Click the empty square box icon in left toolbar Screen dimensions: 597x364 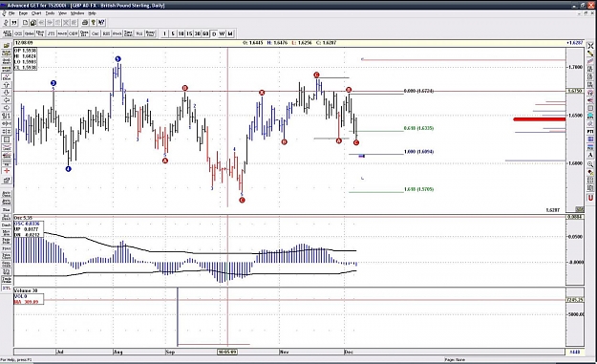[x=7, y=139]
